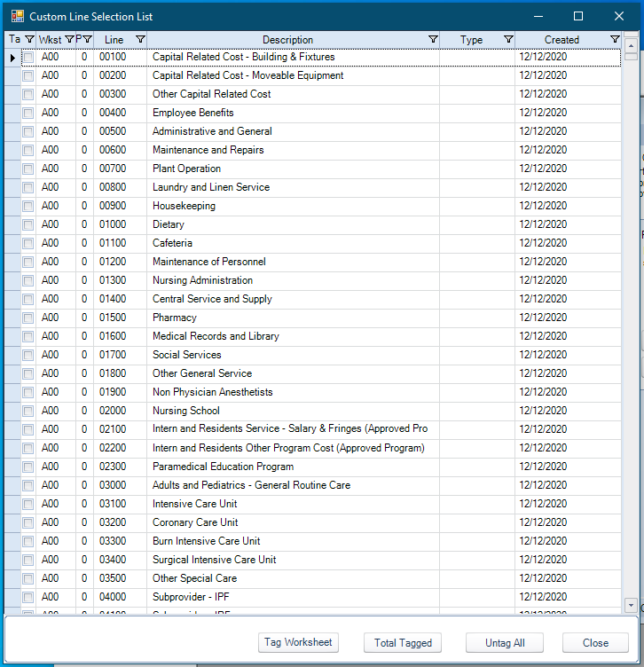Click line number 02100 cell

121,429
